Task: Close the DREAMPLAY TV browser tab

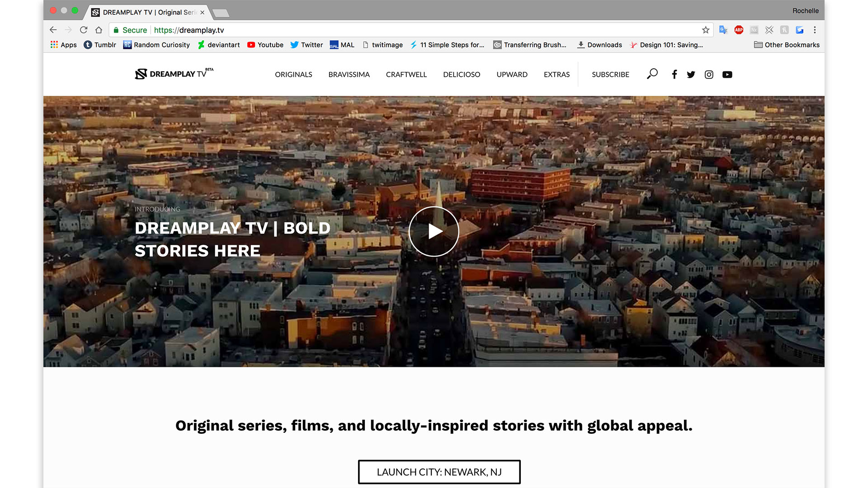Action: point(202,12)
